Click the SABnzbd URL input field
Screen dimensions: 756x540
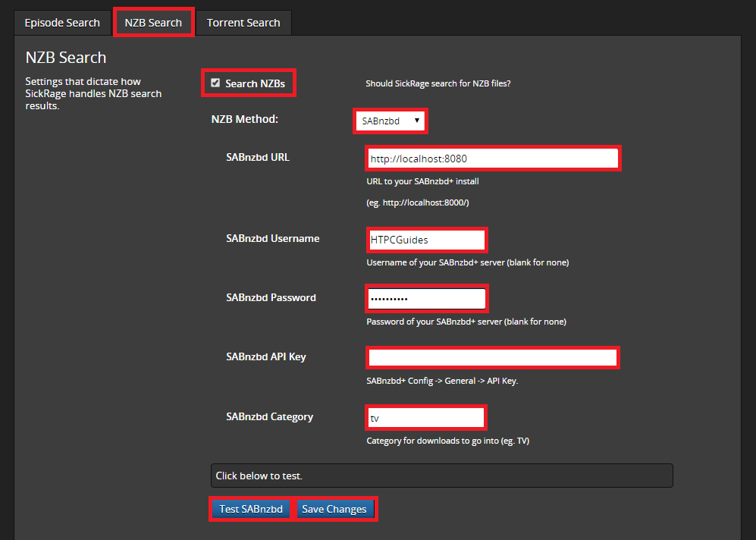[492, 159]
